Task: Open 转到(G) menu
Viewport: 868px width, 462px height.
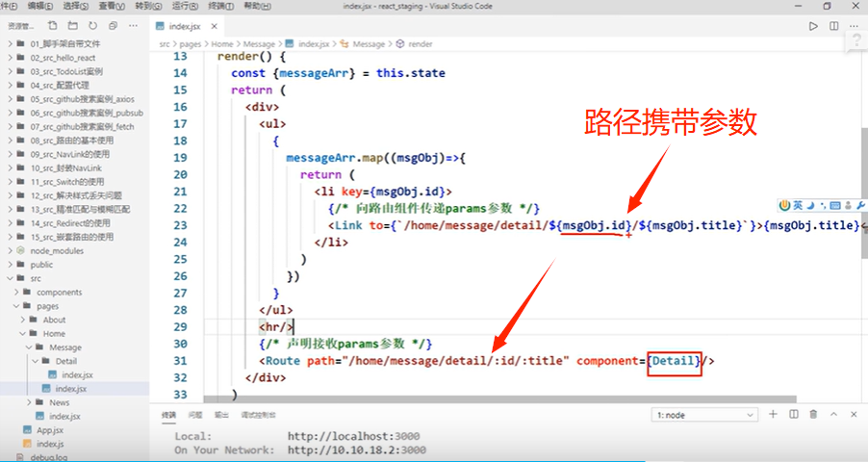Action: (x=148, y=6)
